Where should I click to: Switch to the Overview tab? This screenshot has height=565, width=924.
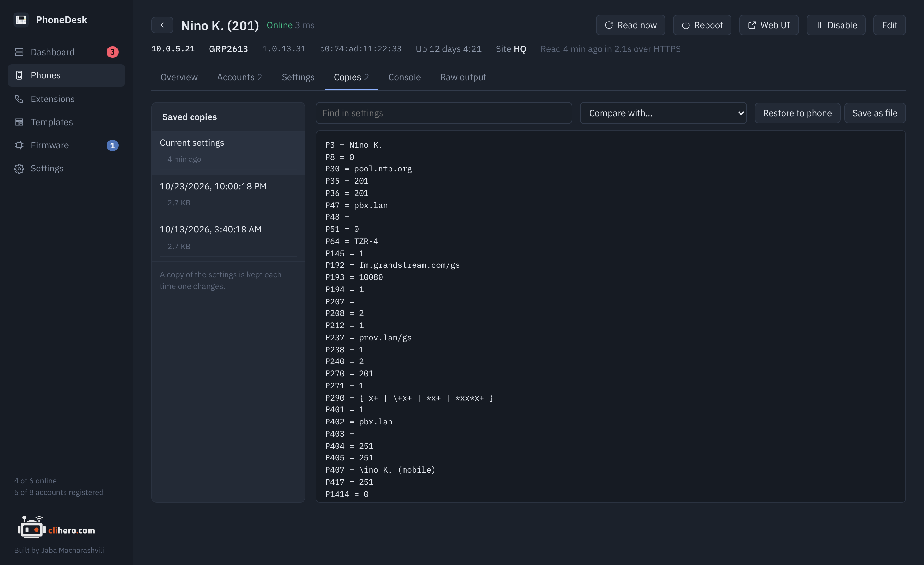[179, 77]
